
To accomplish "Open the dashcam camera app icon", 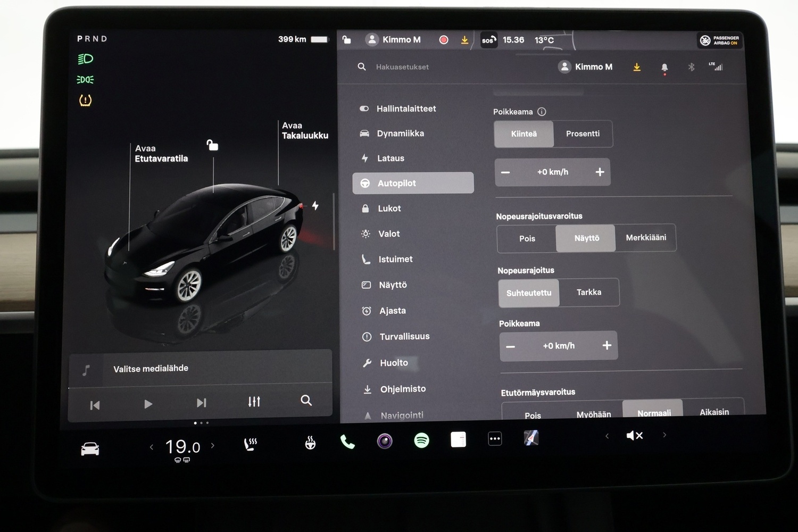I will tap(385, 441).
